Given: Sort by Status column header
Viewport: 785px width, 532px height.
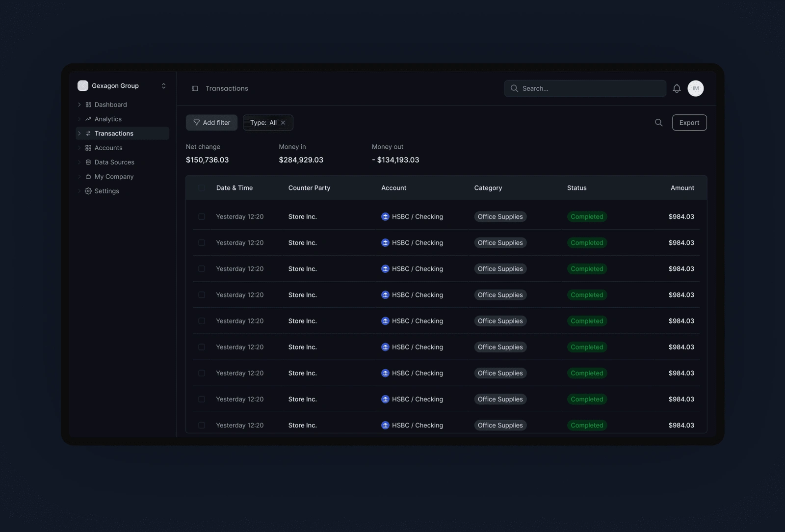Looking at the screenshot, I should tap(576, 188).
